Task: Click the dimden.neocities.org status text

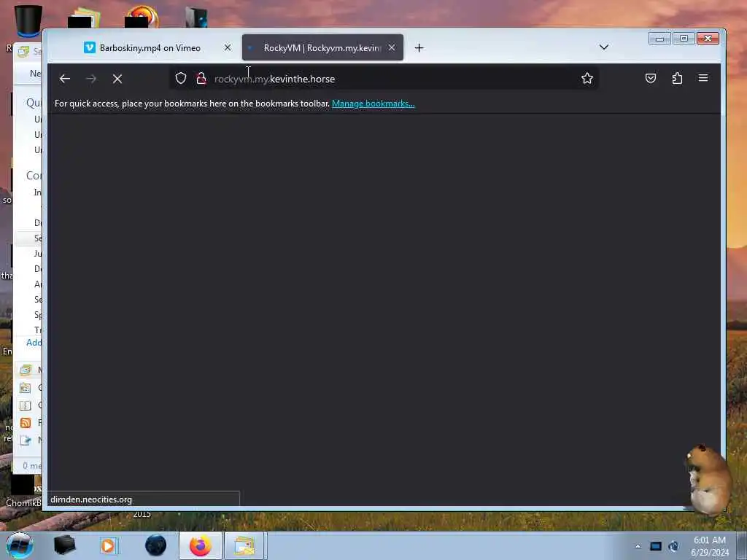Action: click(91, 499)
